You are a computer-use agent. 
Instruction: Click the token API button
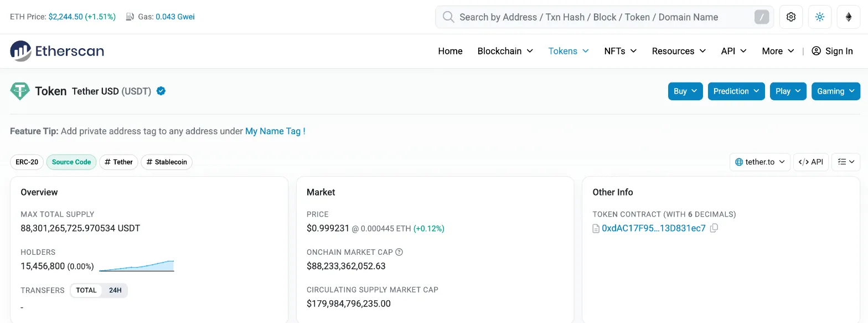[x=811, y=162]
